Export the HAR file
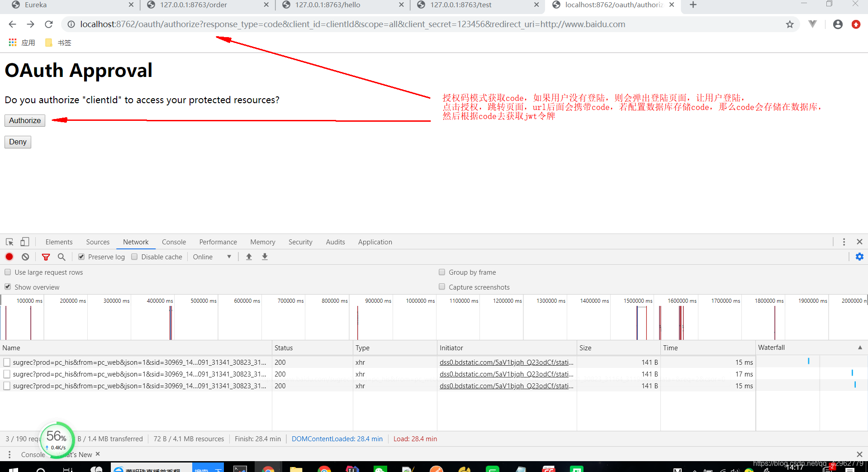This screenshot has height=472, width=868. (265, 257)
